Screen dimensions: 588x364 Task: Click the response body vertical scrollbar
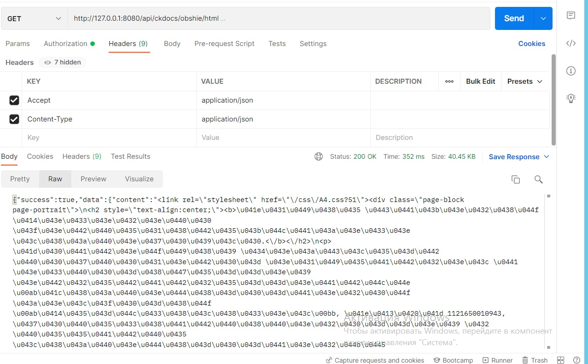548,272
